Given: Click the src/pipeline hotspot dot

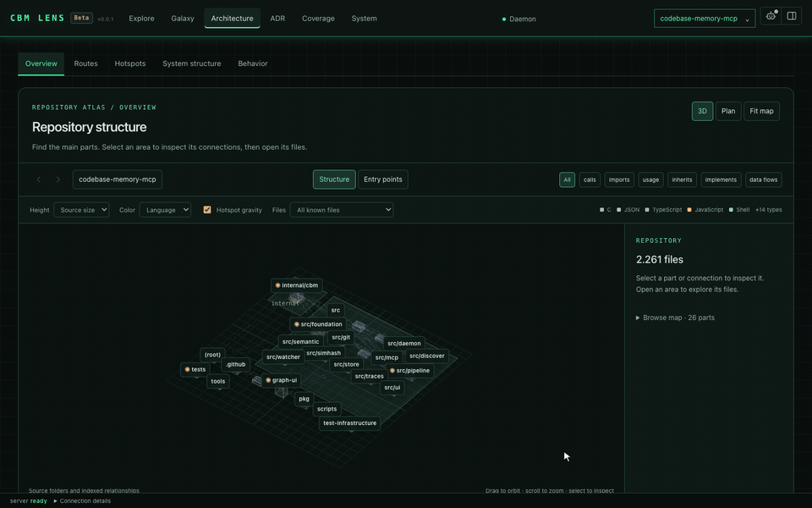Looking at the screenshot, I should pyautogui.click(x=392, y=371).
